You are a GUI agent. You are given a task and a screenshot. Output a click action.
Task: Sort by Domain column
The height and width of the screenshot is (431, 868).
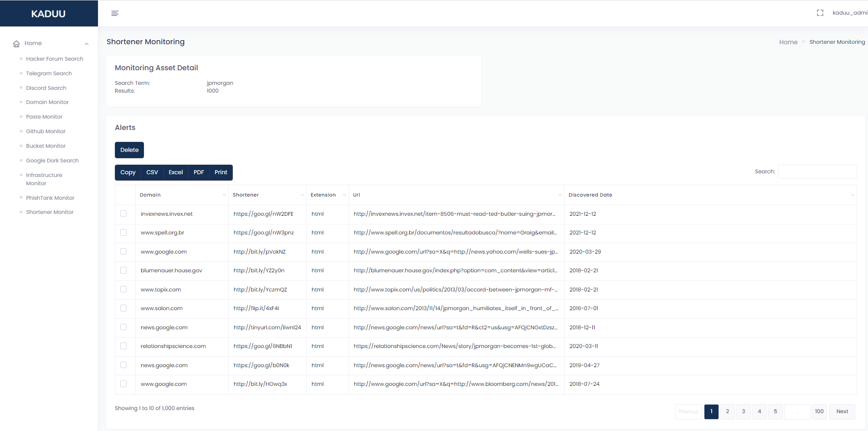(182, 195)
